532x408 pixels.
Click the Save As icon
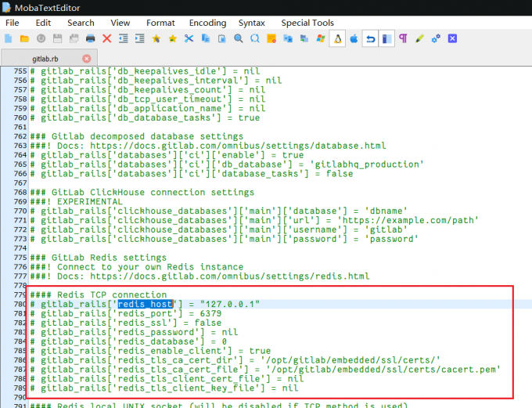pos(74,38)
